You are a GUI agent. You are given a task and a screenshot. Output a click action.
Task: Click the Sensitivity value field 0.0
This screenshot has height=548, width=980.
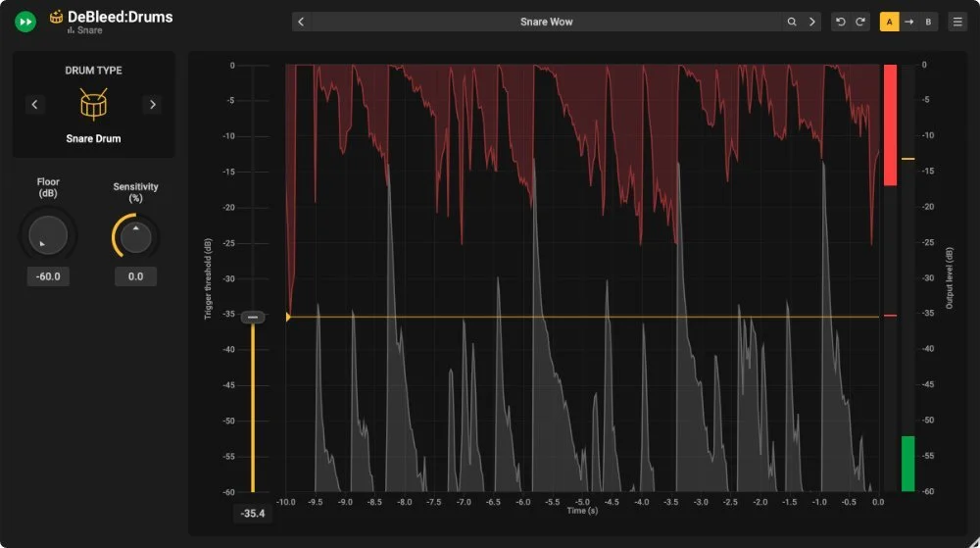pos(135,276)
